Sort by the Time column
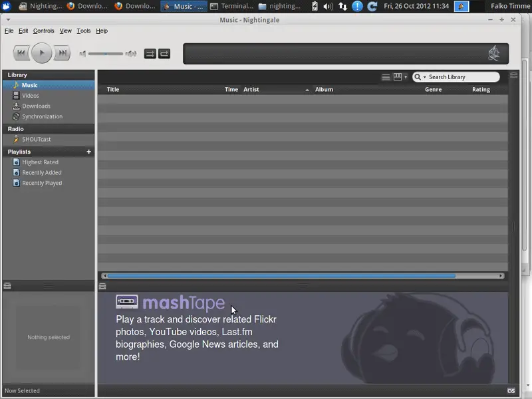 pos(231,90)
